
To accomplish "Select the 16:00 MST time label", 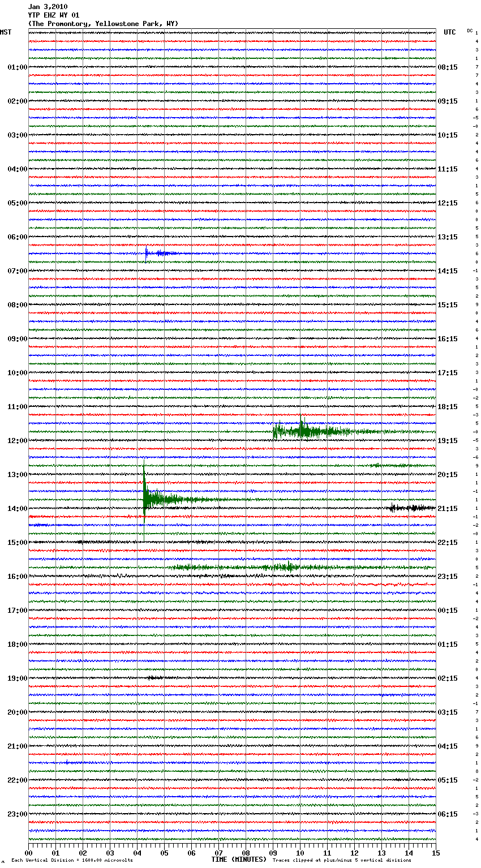I will tap(18, 577).
